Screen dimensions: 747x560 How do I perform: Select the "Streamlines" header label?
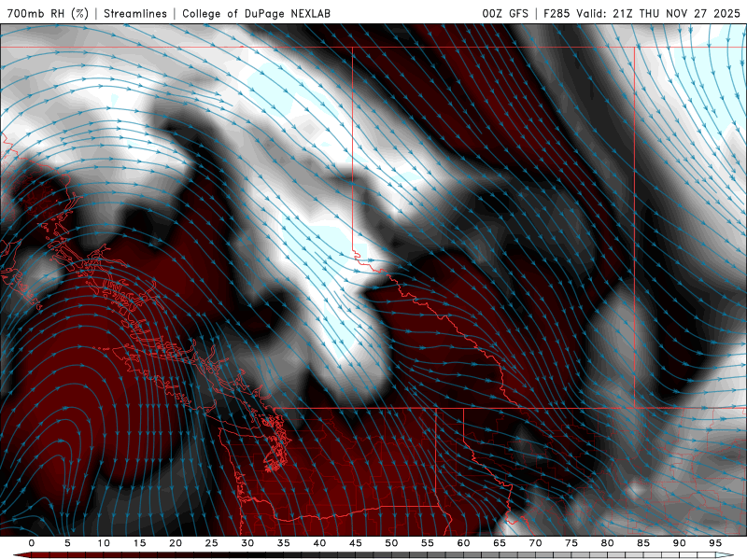[135, 13]
